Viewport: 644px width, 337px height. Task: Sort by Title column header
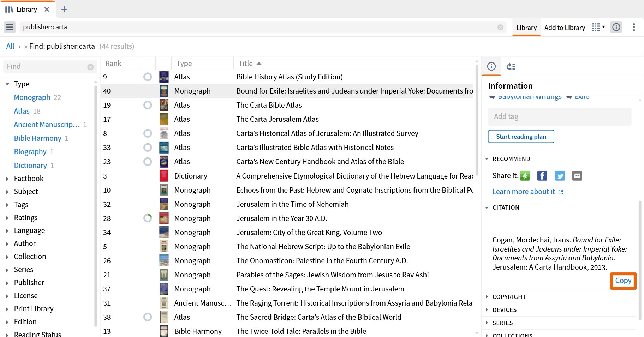(250, 64)
